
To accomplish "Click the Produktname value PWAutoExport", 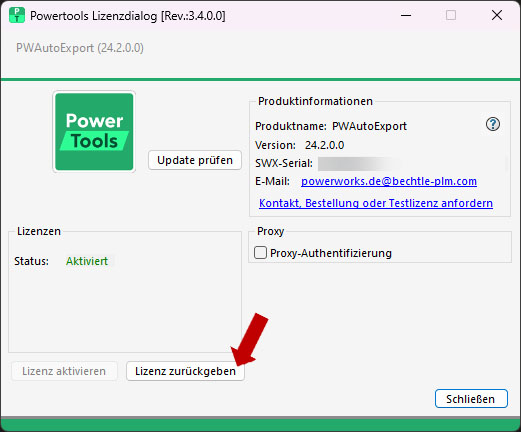I will click(x=369, y=126).
